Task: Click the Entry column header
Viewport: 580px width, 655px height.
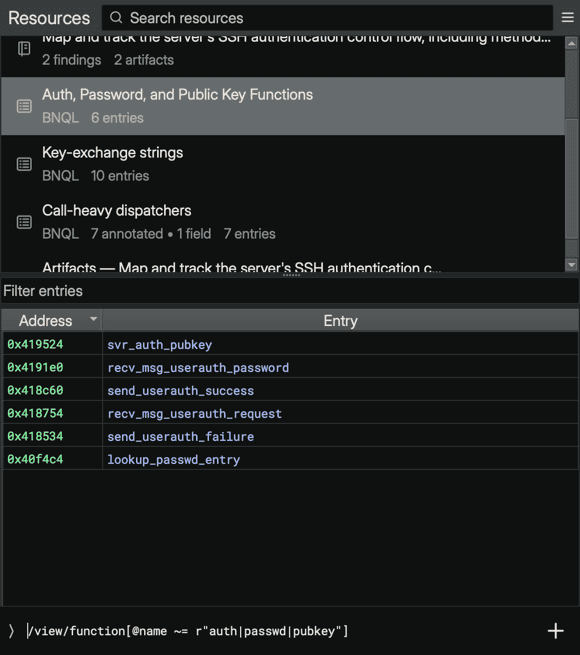Action: point(340,320)
